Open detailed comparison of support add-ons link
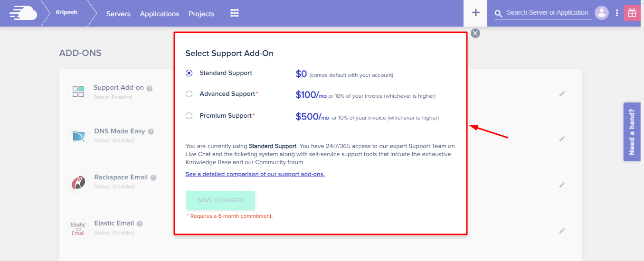 click(x=255, y=174)
